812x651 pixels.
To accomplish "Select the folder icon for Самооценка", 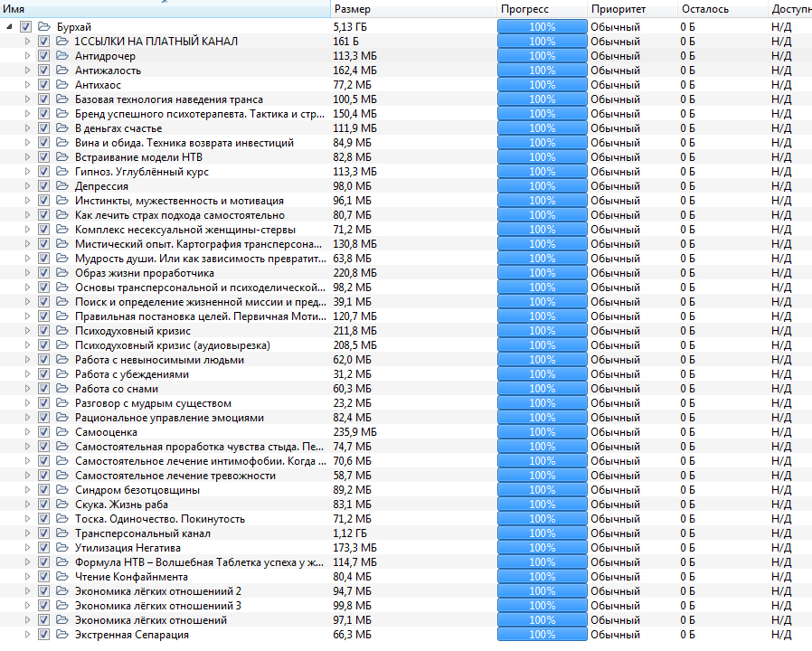I will point(61,432).
